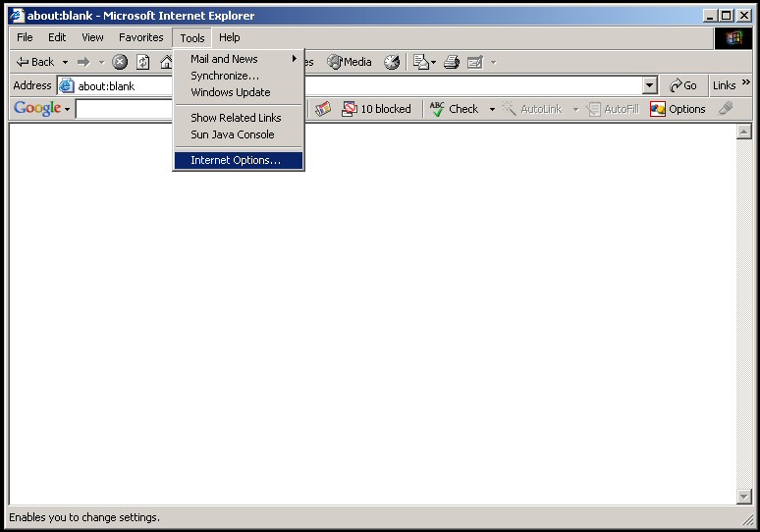The image size is (760, 532).
Task: Click the vertical scrollbar up arrow
Action: pos(743,132)
